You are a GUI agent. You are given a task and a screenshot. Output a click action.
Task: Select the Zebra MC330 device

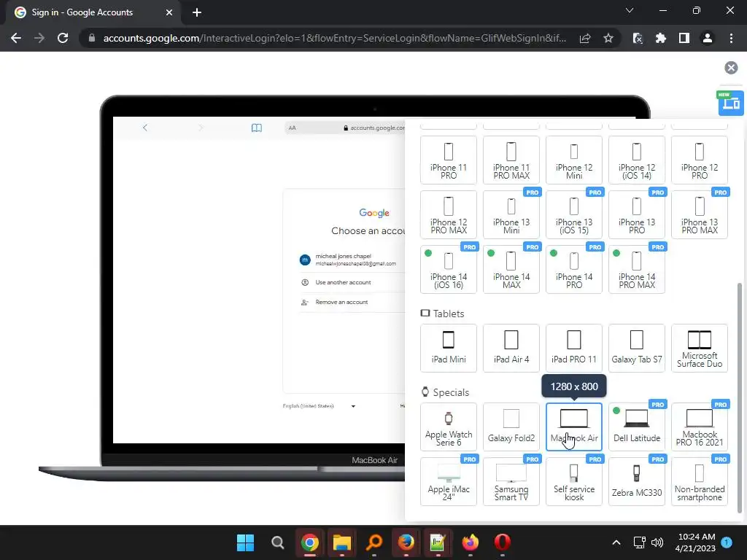pos(637,481)
